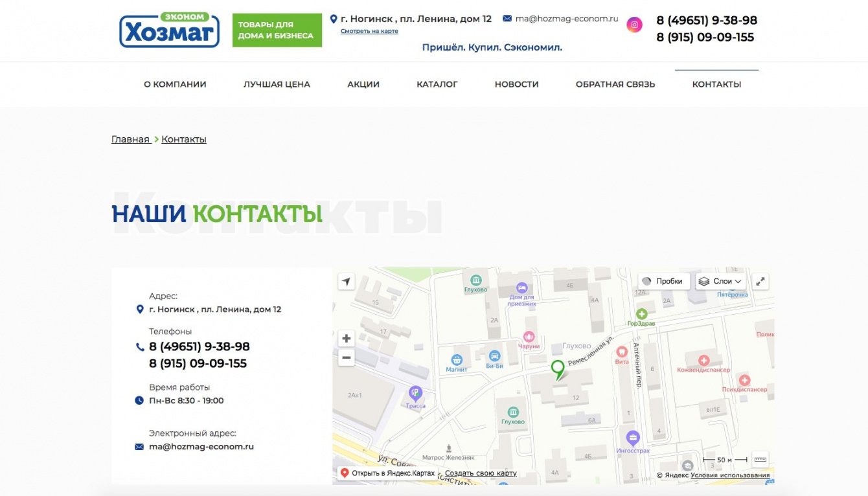This screenshot has height=496, width=868.
Task: Open the О компании menu item
Action: 175,84
